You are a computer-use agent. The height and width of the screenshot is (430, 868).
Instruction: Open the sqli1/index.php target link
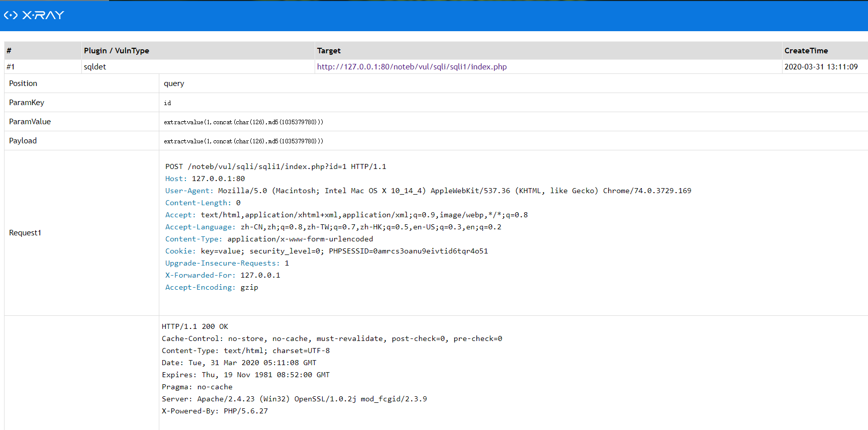coord(412,67)
